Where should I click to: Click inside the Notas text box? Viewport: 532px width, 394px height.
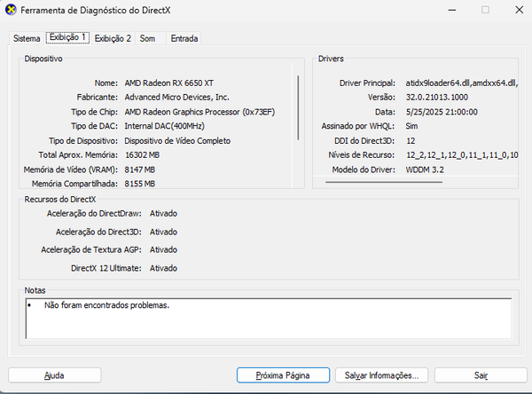pos(269,319)
